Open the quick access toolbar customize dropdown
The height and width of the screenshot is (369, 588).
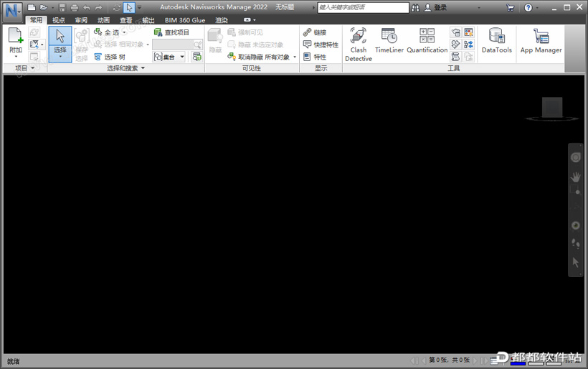click(x=139, y=7)
